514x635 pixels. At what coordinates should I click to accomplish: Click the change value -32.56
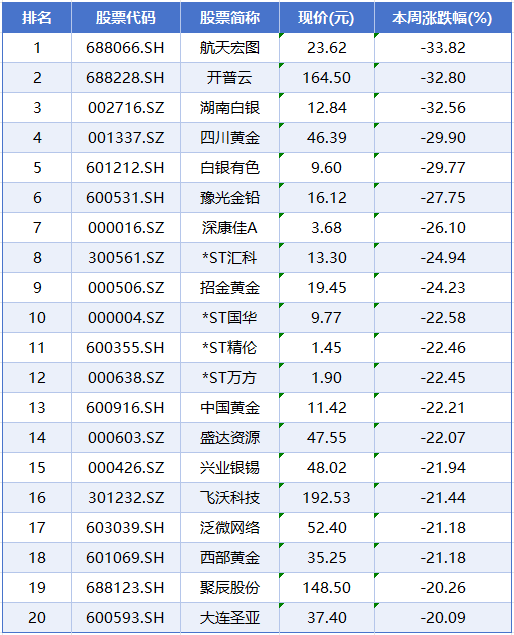[x=443, y=108]
